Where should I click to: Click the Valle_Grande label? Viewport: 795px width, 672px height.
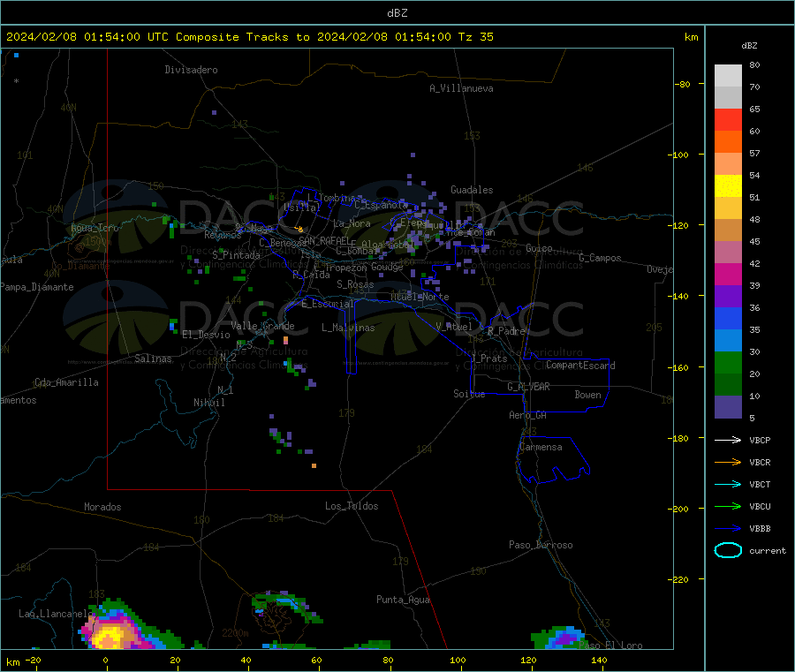coord(262,326)
